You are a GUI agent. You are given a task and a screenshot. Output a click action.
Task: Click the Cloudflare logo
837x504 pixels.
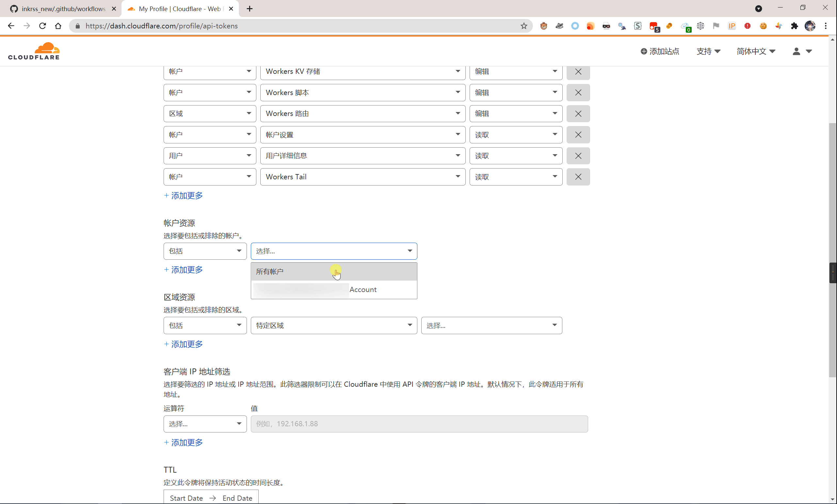click(34, 51)
